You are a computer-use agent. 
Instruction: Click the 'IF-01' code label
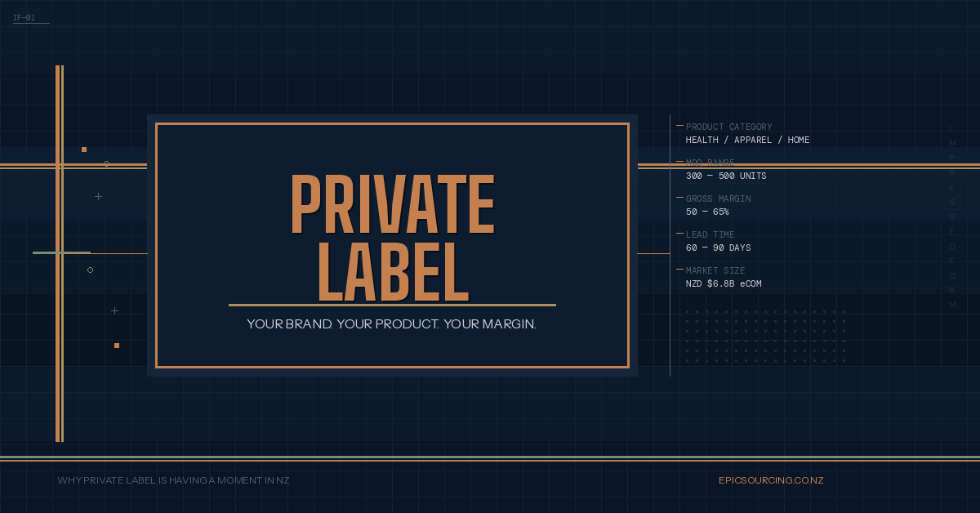[24, 17]
